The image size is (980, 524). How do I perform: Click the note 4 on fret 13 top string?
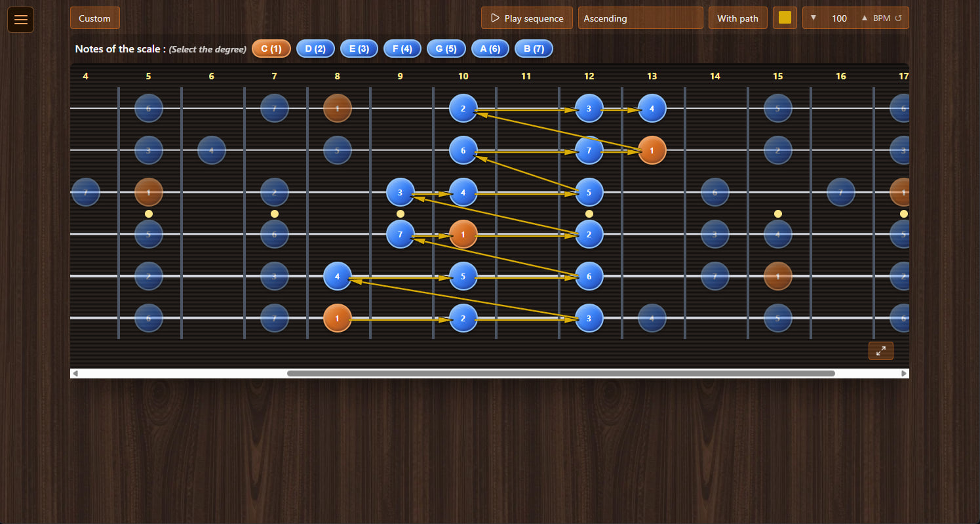click(x=652, y=108)
